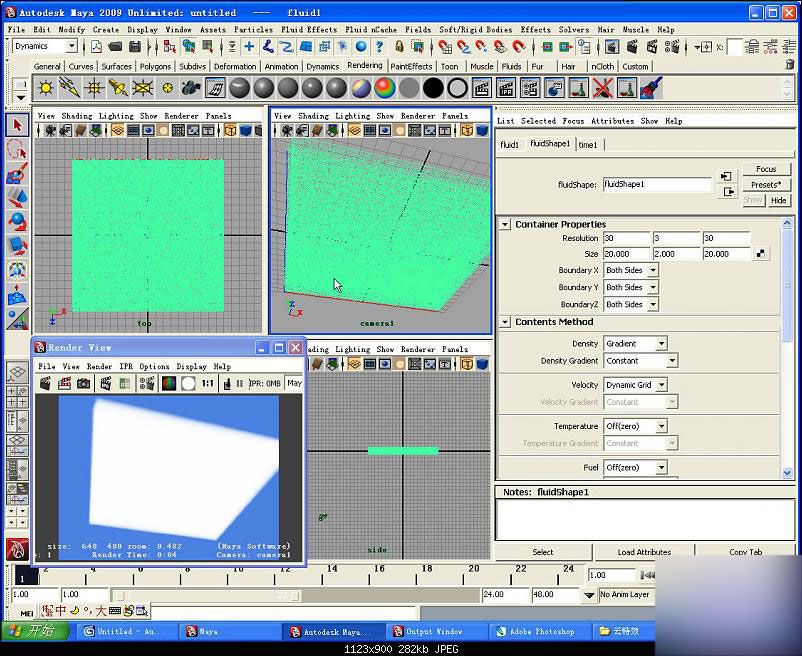
Task: Open the Fluid Effects menu
Action: (308, 29)
